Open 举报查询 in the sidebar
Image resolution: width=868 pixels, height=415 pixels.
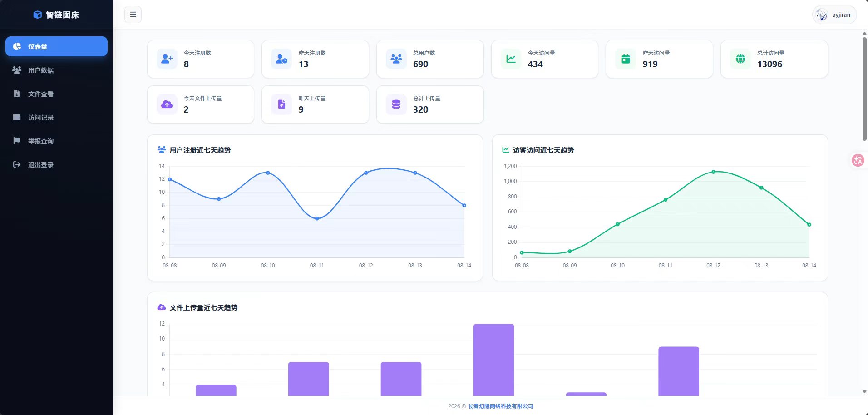pos(56,141)
